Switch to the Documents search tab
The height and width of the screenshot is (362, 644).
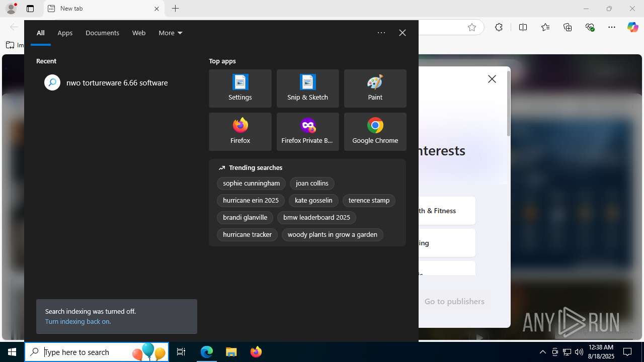tap(102, 33)
